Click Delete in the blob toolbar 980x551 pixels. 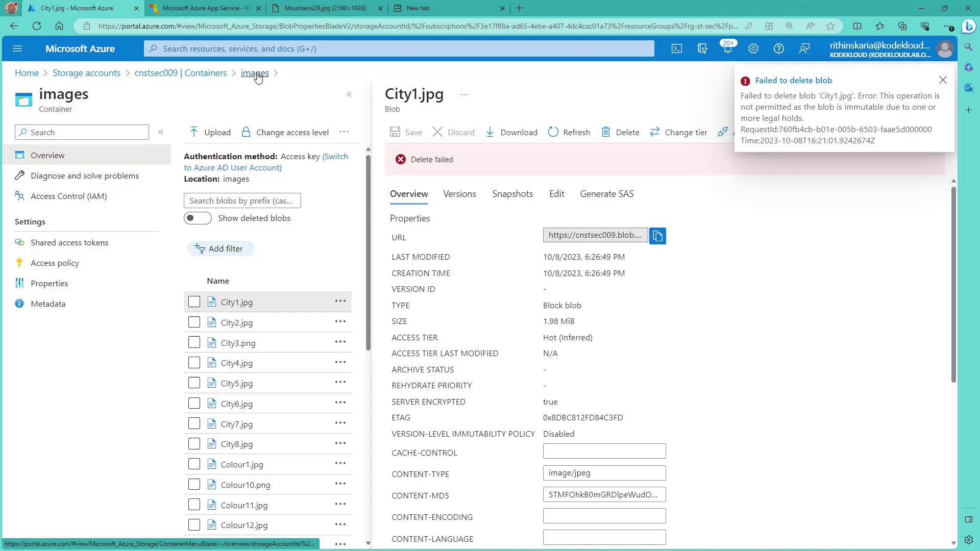coord(620,132)
